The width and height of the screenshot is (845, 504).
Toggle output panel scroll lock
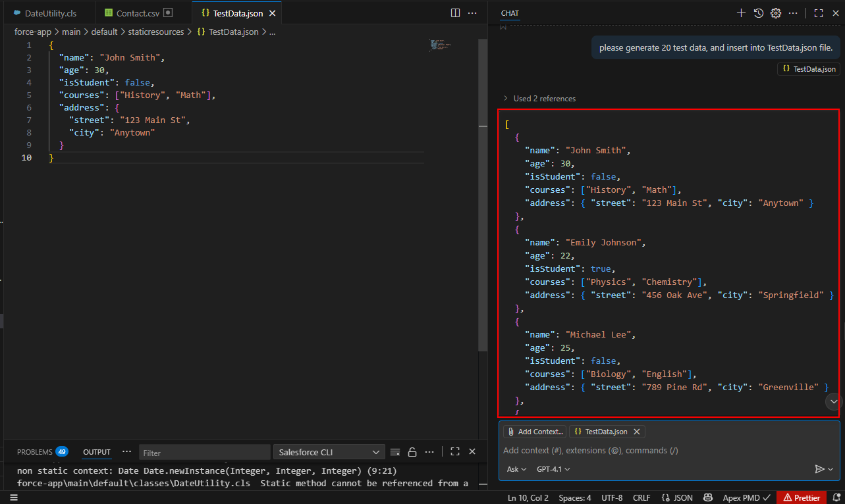[412, 452]
